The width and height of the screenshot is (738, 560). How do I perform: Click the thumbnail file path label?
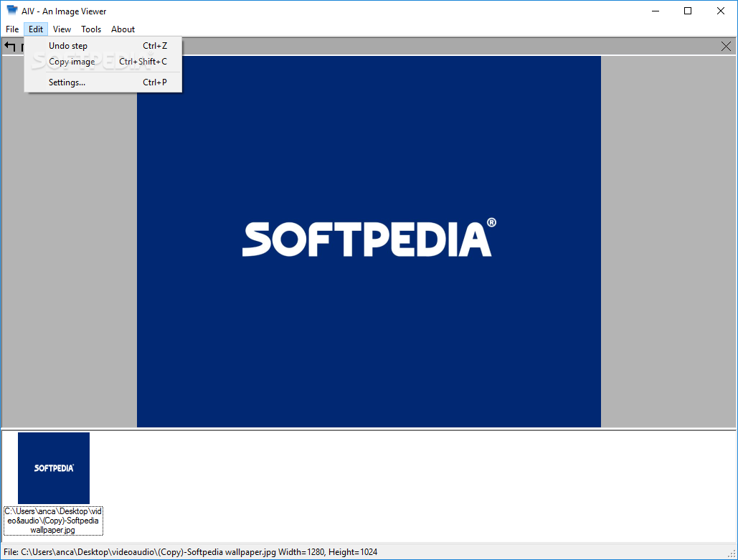point(53,521)
